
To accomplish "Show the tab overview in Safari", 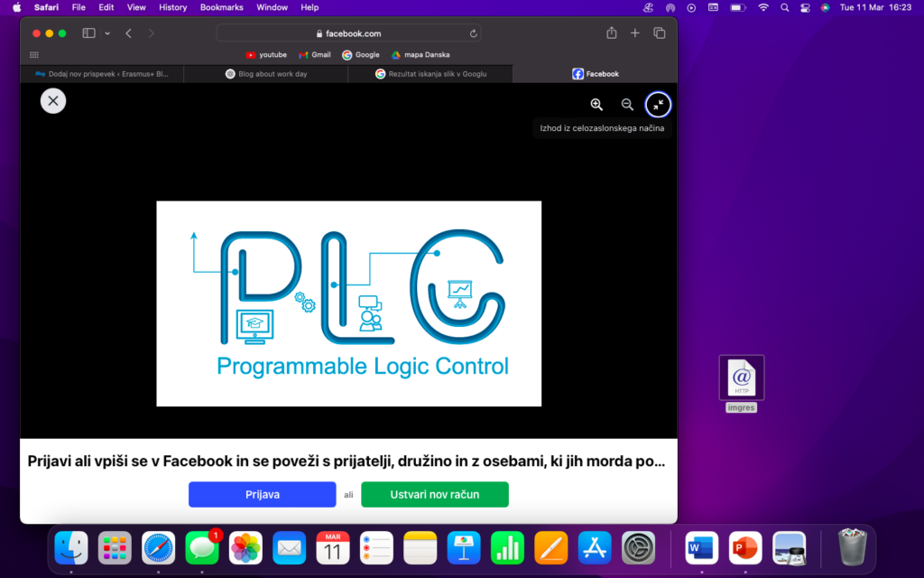I will (659, 33).
